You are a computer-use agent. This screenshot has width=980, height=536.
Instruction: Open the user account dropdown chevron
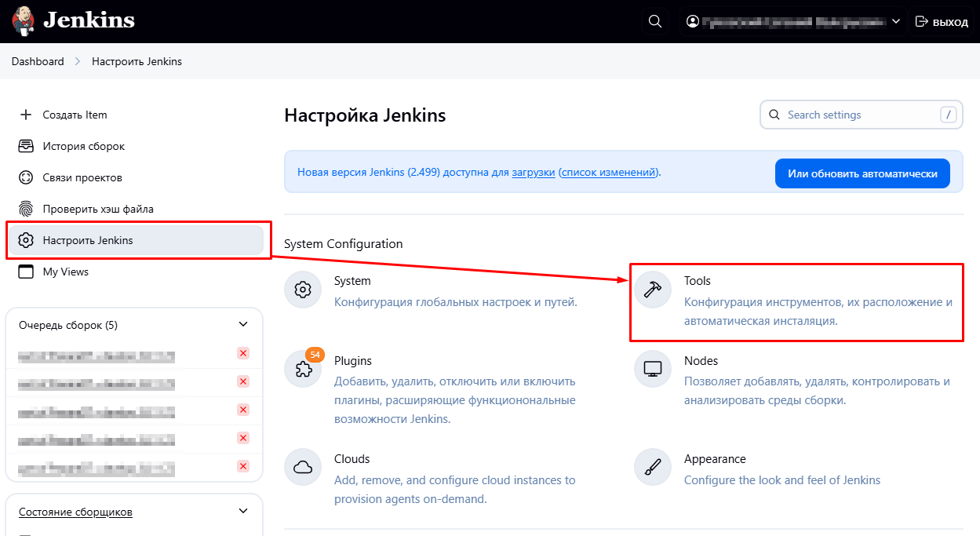click(896, 22)
